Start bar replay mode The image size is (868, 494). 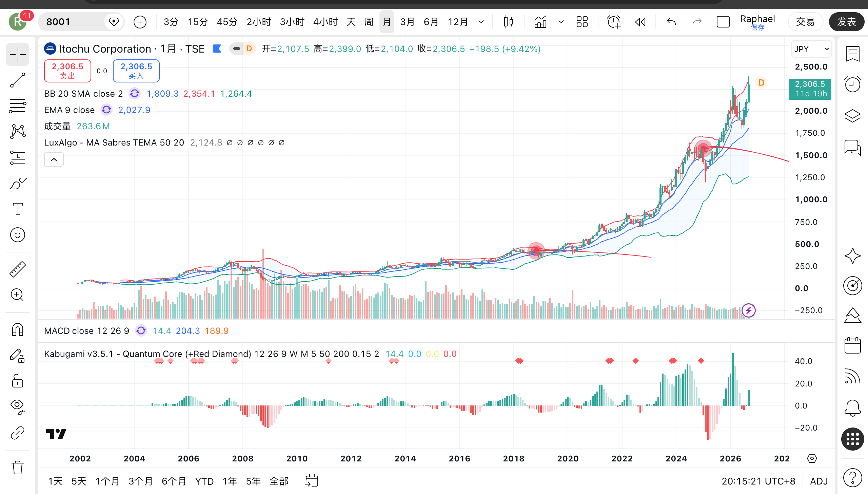[x=640, y=22]
